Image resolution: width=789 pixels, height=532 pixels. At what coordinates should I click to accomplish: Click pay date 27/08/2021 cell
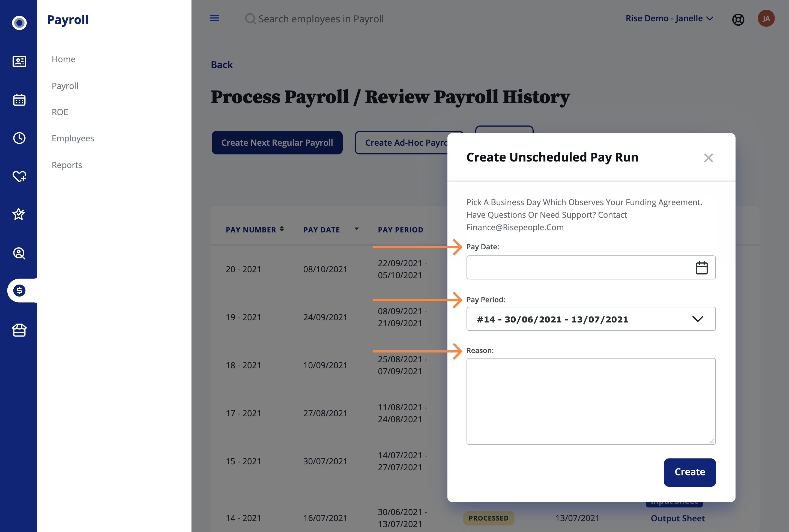(325, 413)
